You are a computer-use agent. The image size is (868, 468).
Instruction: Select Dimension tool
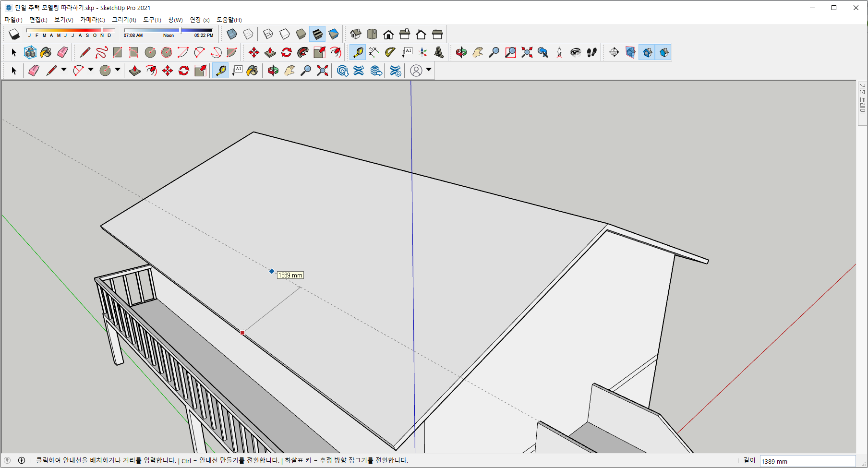374,52
